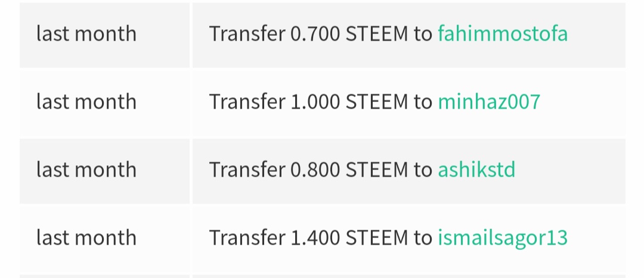Click the STEEM label in the fahimmostofa row
Screen dimensions: 644x278
[x=377, y=33]
